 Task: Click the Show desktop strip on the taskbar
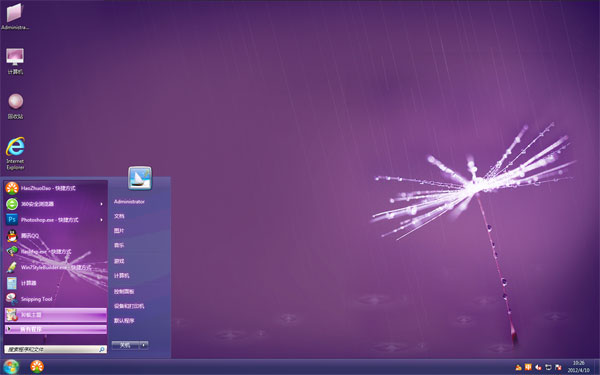point(597,367)
